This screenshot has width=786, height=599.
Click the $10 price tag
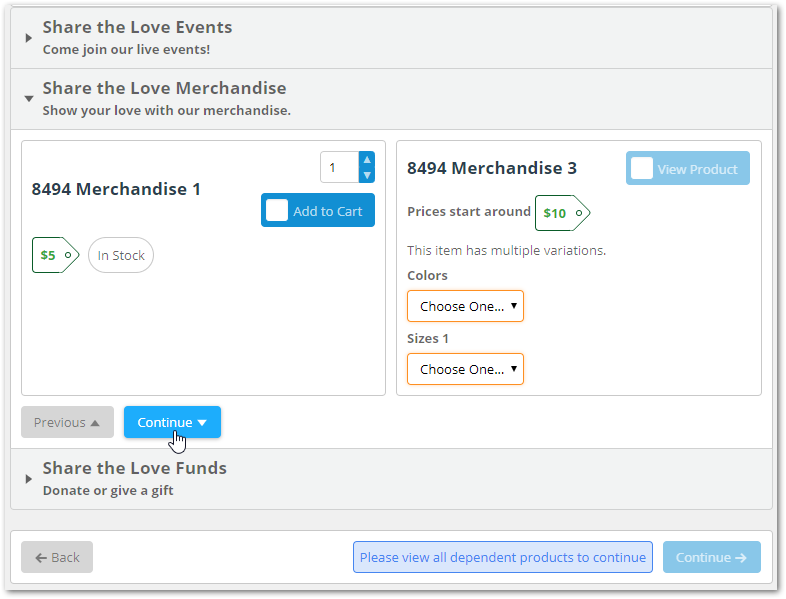click(x=562, y=213)
